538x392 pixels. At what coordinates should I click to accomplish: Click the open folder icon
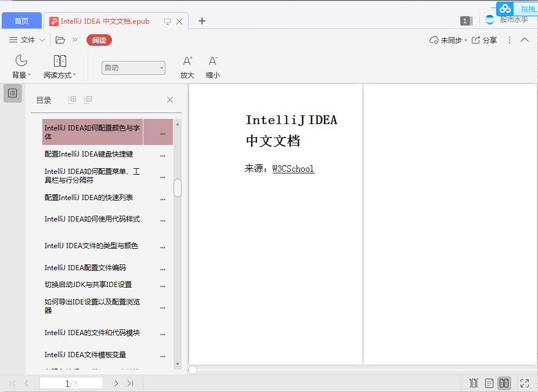pyautogui.click(x=60, y=40)
